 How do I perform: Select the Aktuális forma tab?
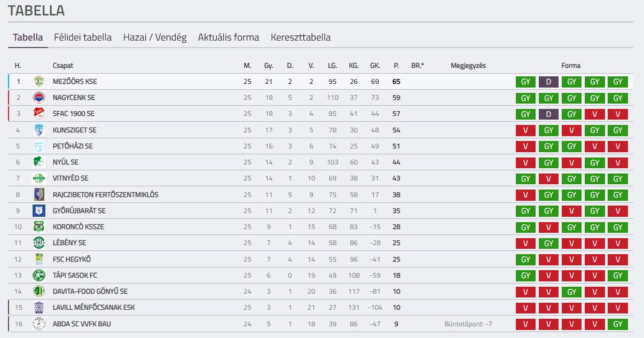click(x=229, y=37)
